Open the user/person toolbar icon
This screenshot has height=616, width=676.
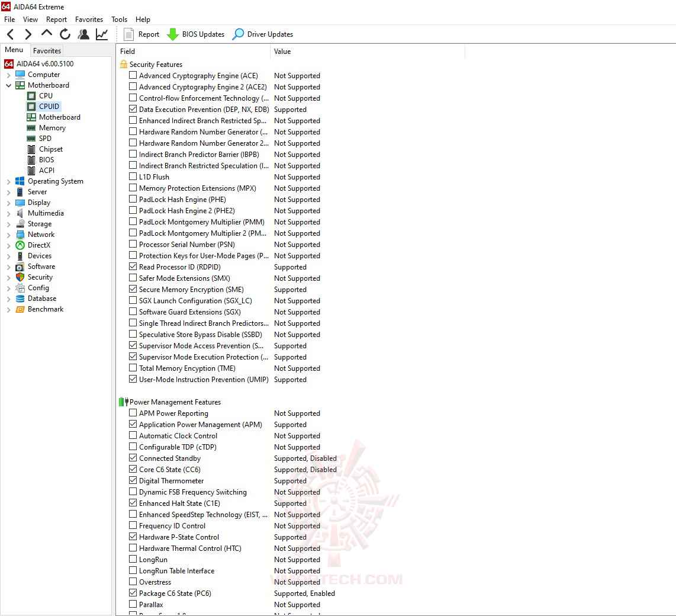coord(83,34)
